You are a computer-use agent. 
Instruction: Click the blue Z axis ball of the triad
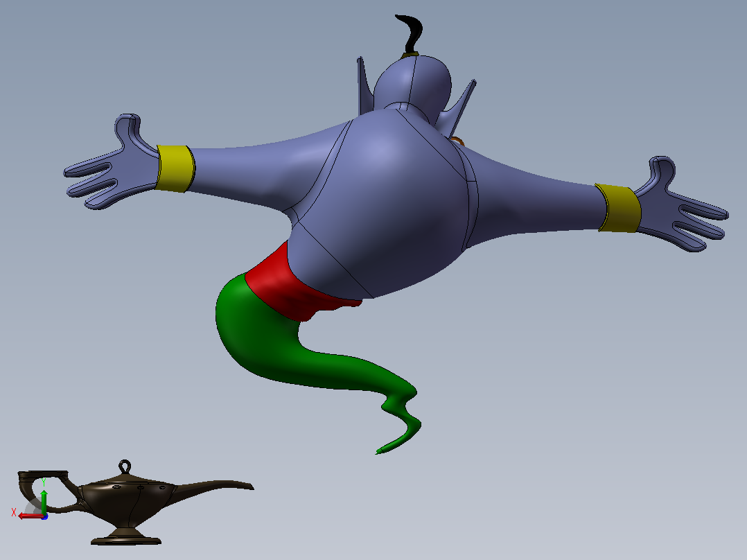click(x=44, y=516)
